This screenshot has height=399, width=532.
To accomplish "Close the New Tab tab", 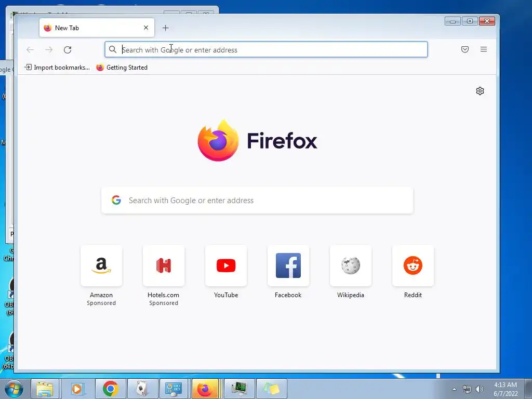I will 146,28.
